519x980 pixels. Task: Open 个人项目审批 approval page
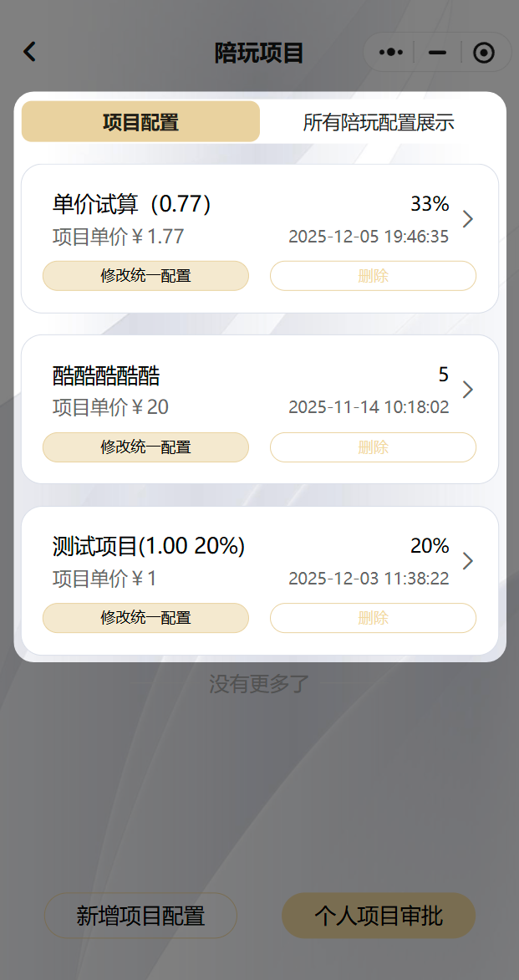[x=379, y=916]
